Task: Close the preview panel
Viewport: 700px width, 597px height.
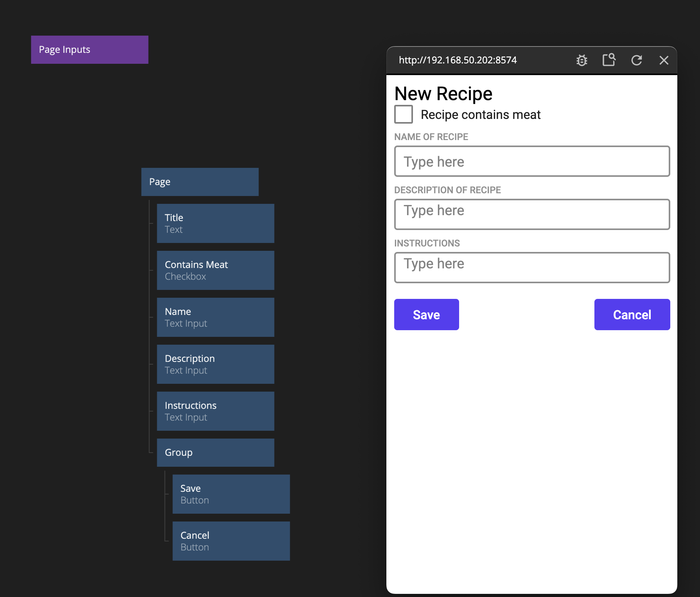Action: 664,60
